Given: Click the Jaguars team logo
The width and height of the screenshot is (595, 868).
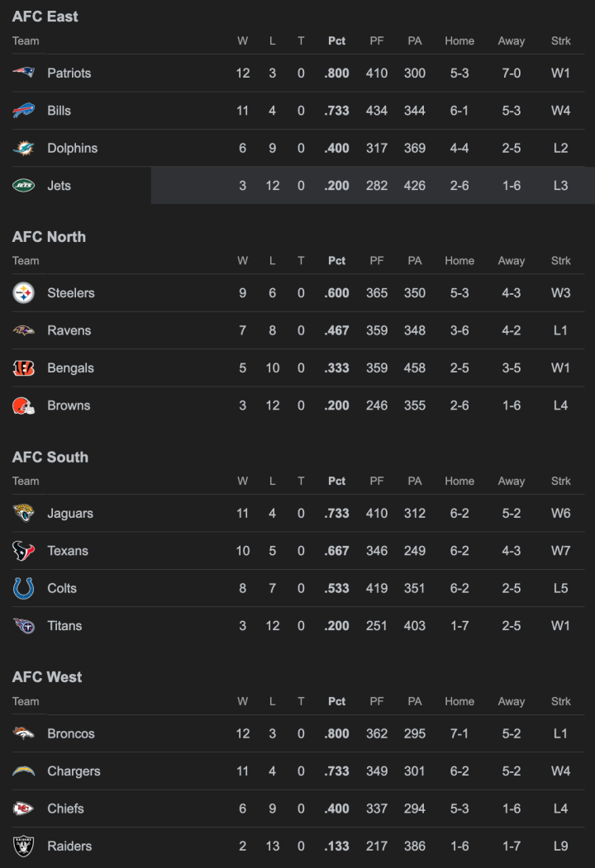Looking at the screenshot, I should [24, 513].
